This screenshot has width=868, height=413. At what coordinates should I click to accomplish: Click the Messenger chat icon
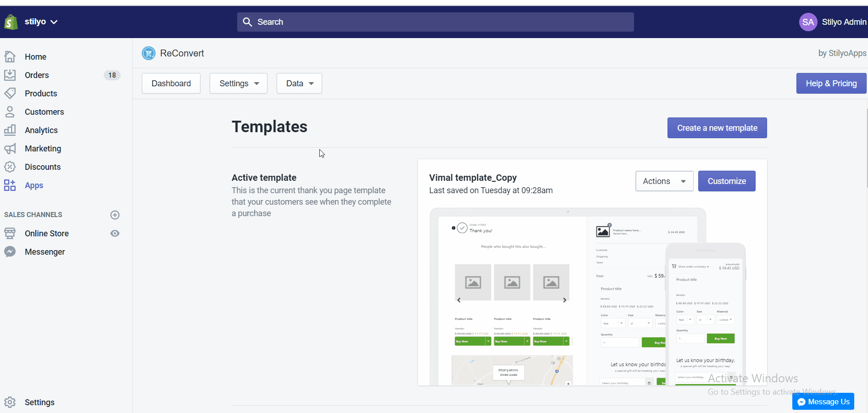[x=10, y=252]
